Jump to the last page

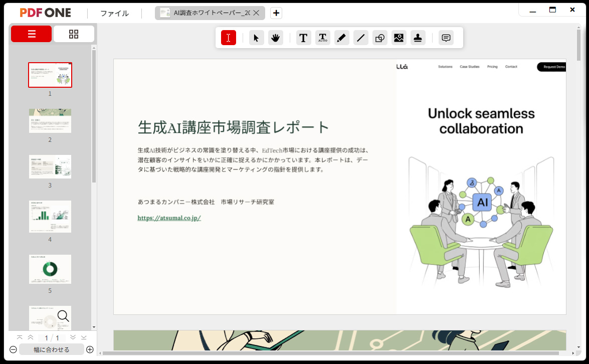pyautogui.click(x=84, y=337)
